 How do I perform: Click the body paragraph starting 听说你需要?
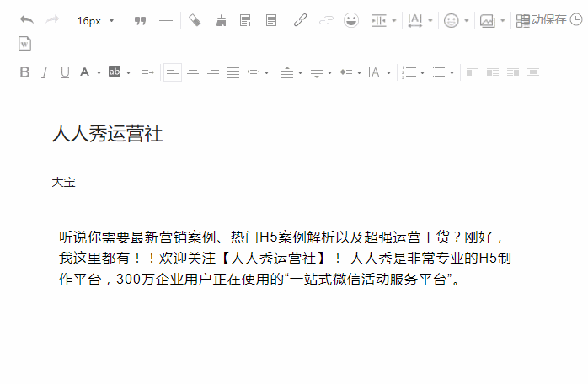285,258
